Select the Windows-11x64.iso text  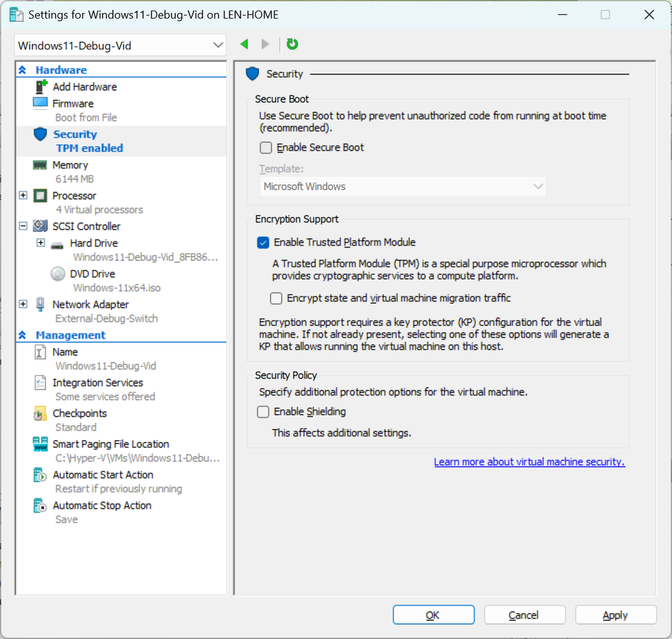pyautogui.click(x=117, y=288)
